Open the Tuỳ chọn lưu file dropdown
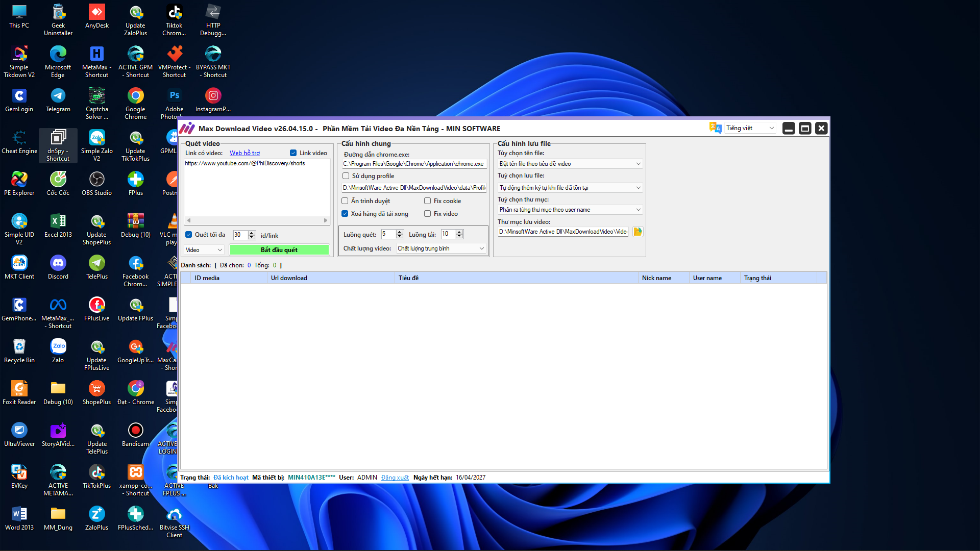Screen dimensions: 980x551 tap(570, 188)
